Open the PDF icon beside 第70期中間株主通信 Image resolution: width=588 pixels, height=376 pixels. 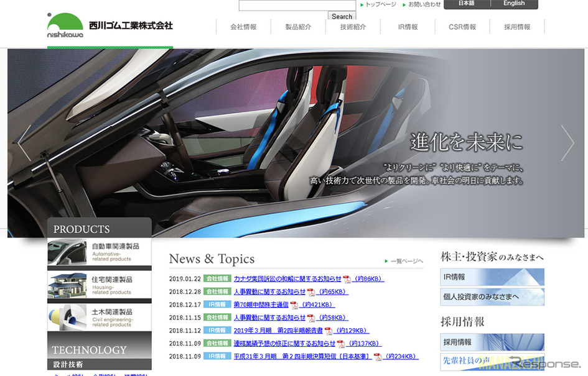click(x=294, y=305)
